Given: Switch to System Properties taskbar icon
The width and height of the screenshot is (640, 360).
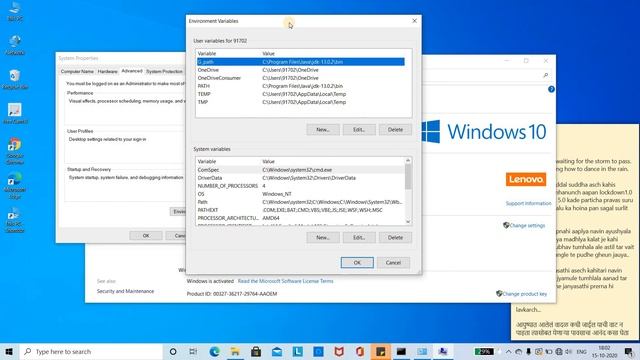Looking at the screenshot, I should tap(443, 351).
